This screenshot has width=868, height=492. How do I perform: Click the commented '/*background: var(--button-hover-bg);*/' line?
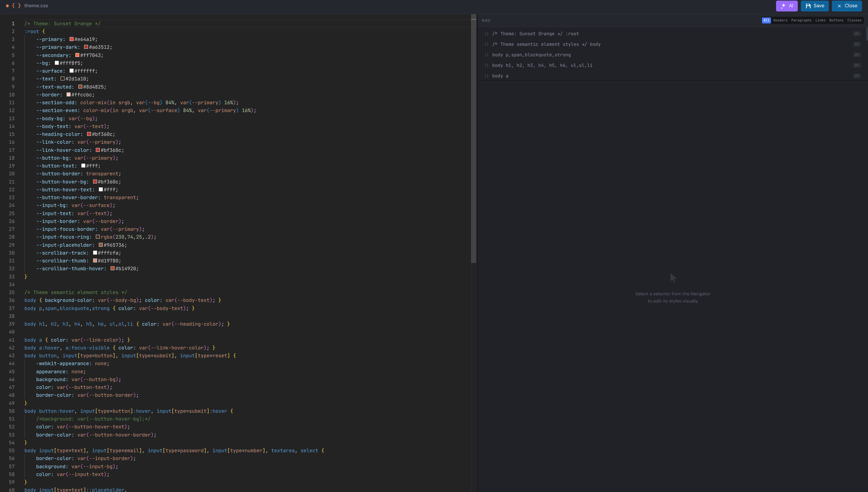(x=93, y=419)
